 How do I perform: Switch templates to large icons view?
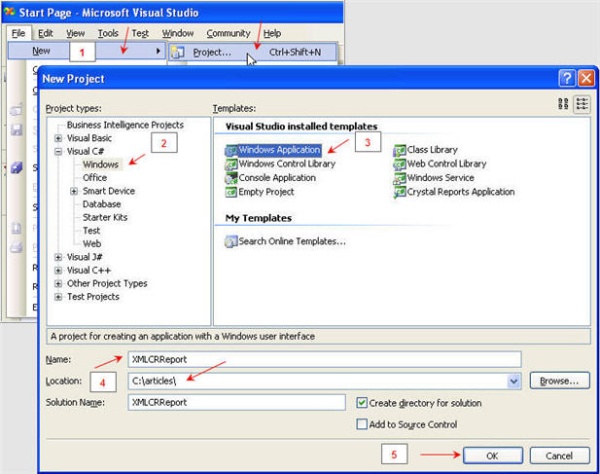(x=563, y=104)
